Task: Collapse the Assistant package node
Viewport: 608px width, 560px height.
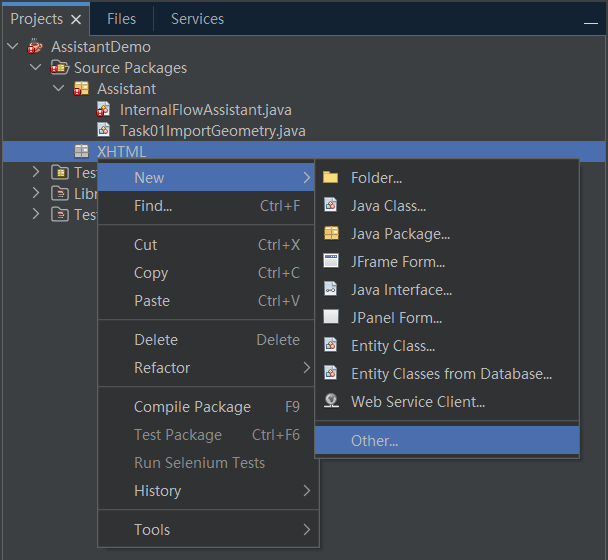Action: 59,89
